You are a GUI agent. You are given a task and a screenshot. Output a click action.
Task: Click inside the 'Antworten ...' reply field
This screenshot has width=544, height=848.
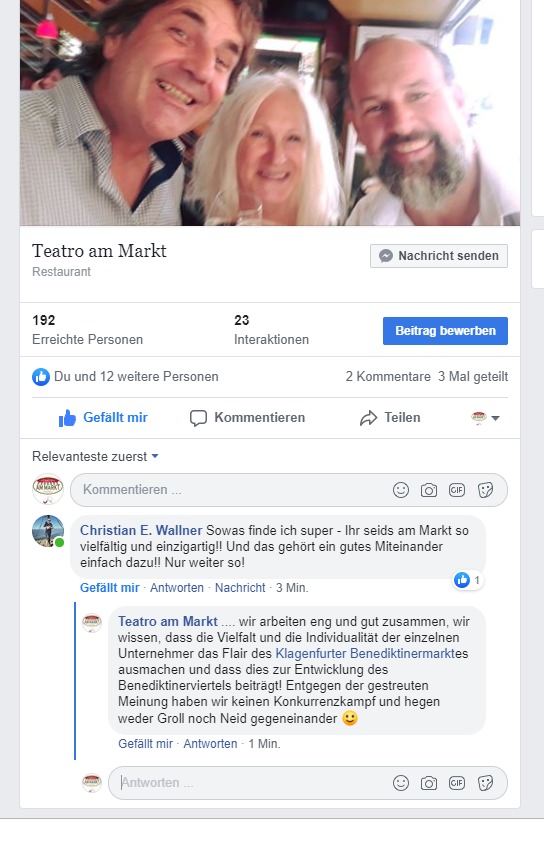click(249, 783)
